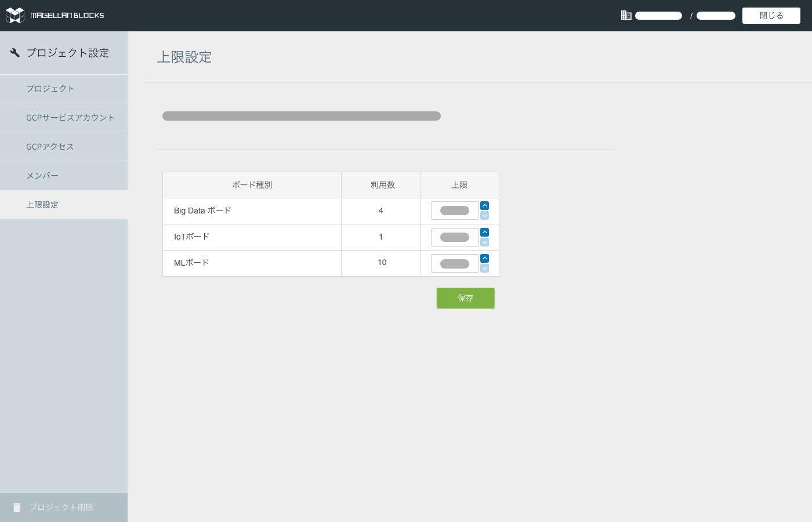
Task: Open the メンバー settings page
Action: (x=64, y=176)
